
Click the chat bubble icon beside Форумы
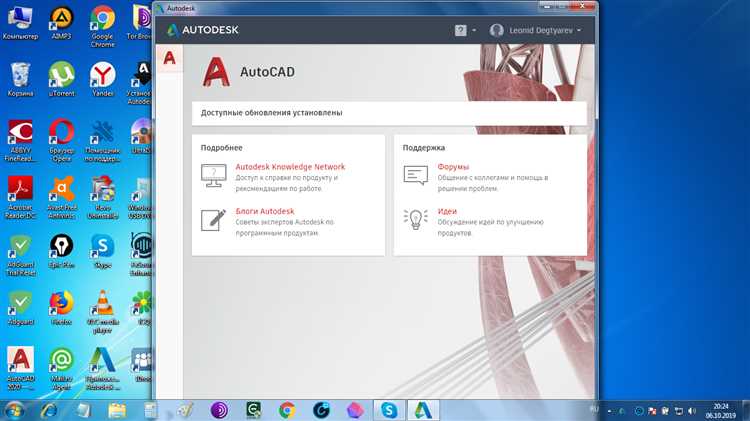pos(416,175)
